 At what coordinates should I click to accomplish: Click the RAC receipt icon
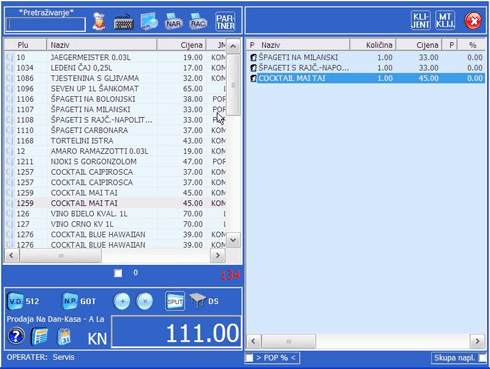tap(198, 22)
